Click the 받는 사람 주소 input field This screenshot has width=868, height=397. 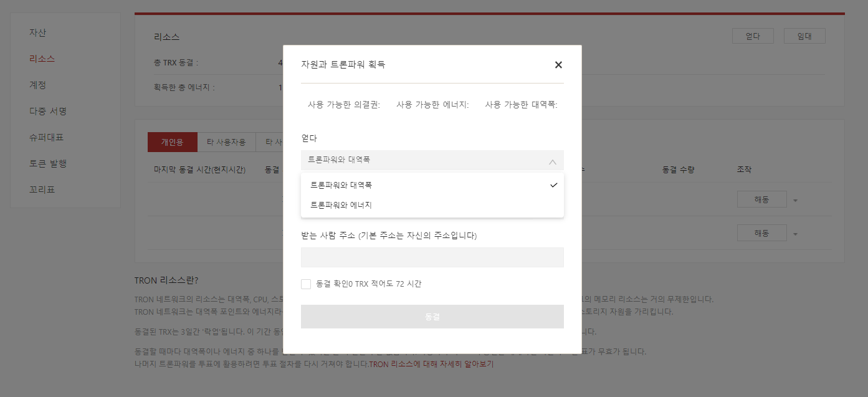coord(432,257)
